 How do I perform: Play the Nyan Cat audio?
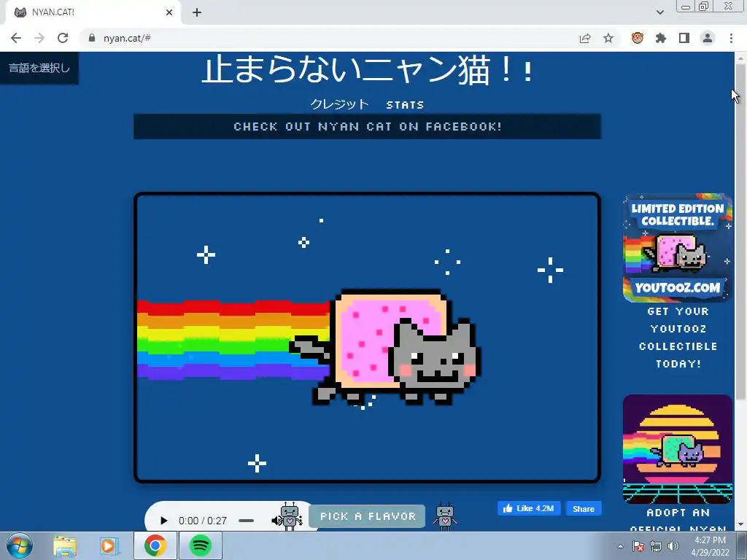(164, 521)
